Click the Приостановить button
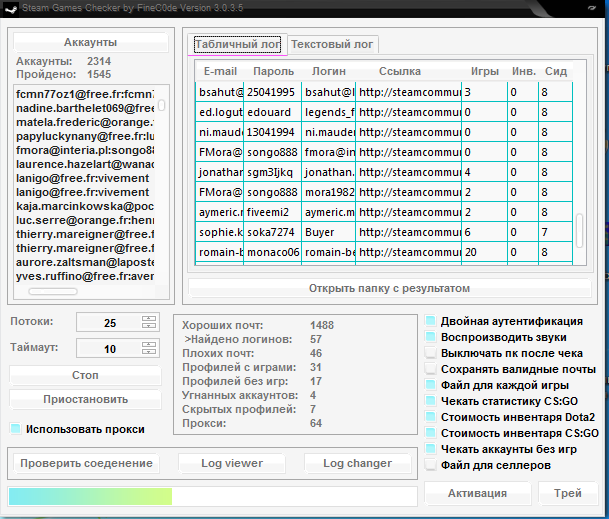Image resolution: width=609 pixels, height=519 pixels. pos(85,399)
